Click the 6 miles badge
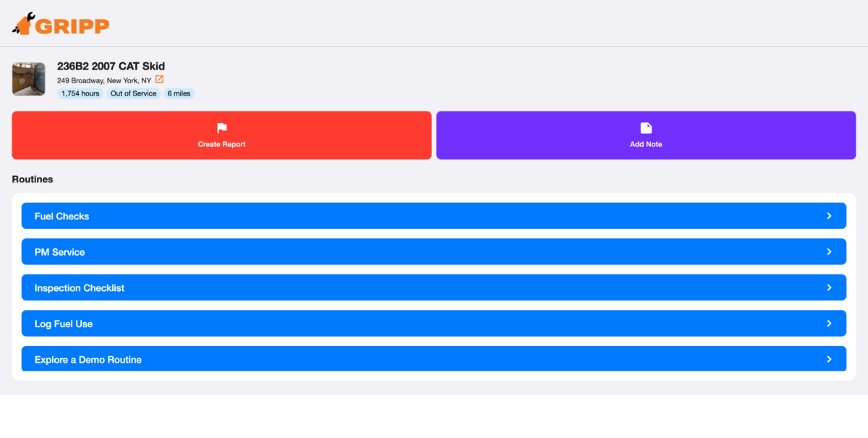 pos(179,93)
